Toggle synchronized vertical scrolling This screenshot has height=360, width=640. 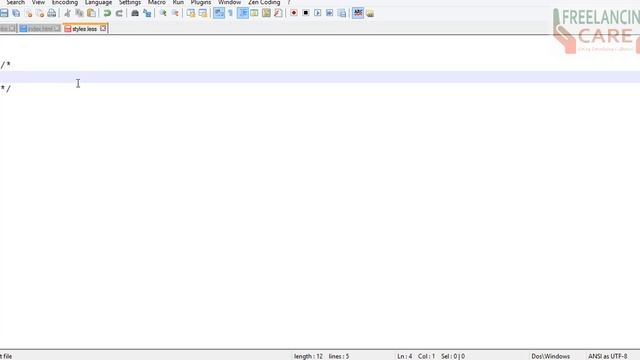[191, 13]
